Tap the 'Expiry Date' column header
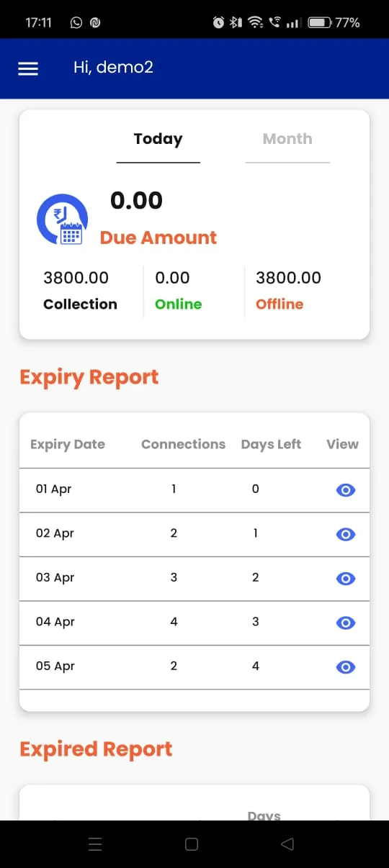389x868 pixels. 68,444
